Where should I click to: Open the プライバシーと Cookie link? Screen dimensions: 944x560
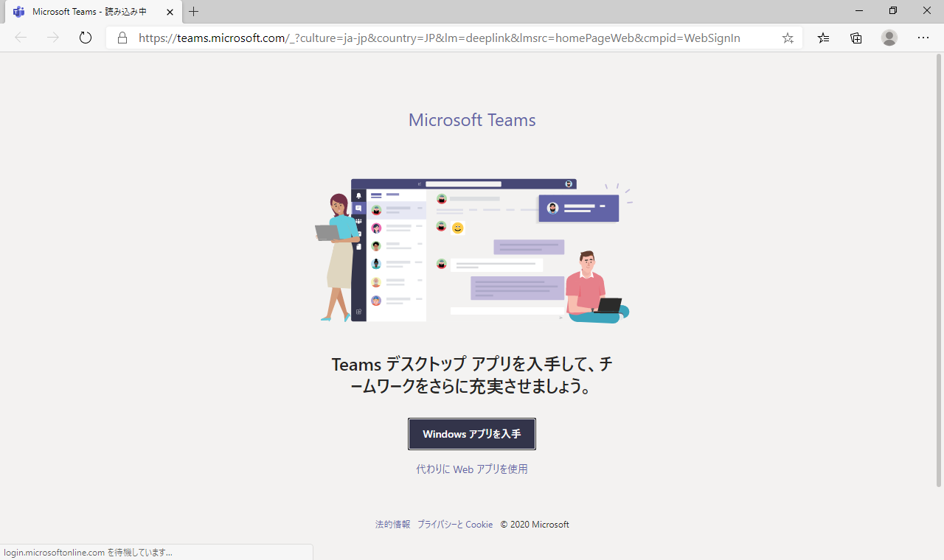[x=455, y=525]
